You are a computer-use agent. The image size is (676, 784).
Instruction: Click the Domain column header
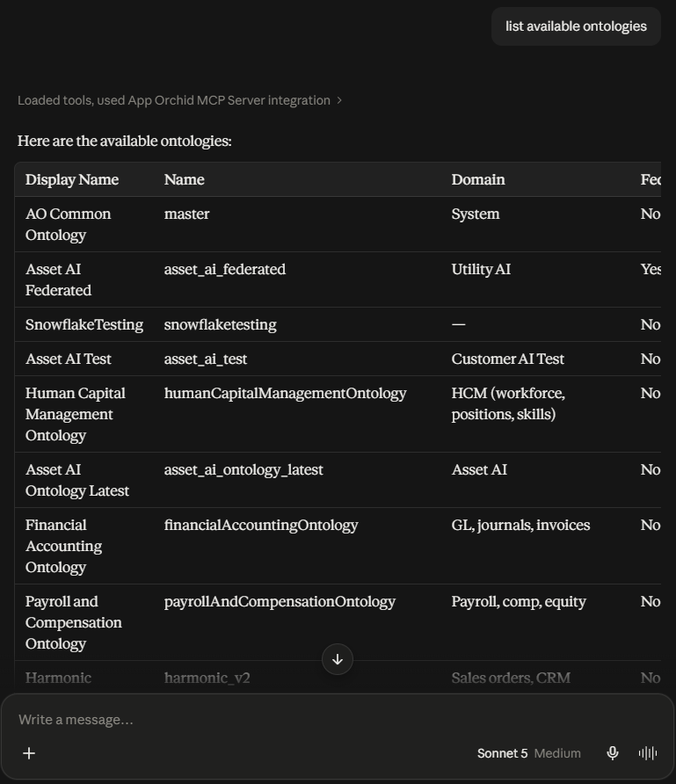[478, 179]
